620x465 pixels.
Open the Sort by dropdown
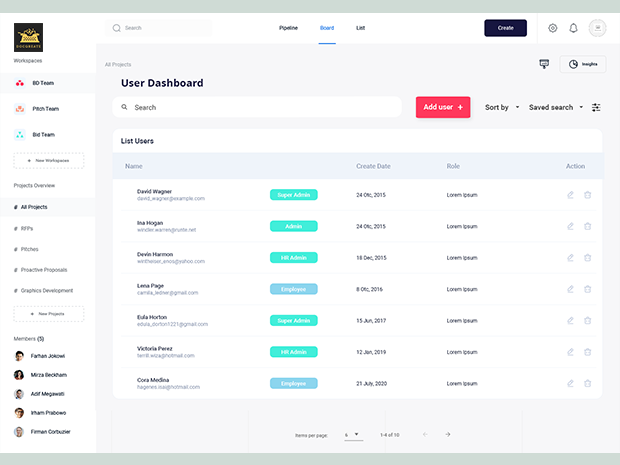502,107
